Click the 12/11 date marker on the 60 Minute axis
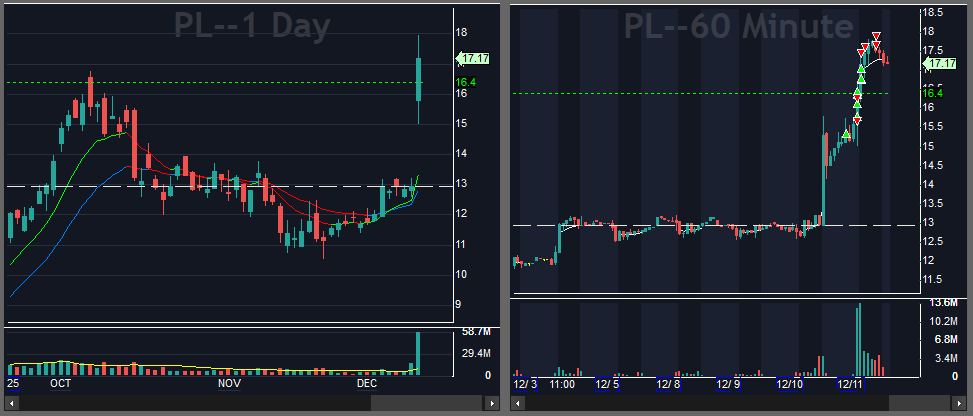This screenshot has width=973, height=416. (851, 384)
